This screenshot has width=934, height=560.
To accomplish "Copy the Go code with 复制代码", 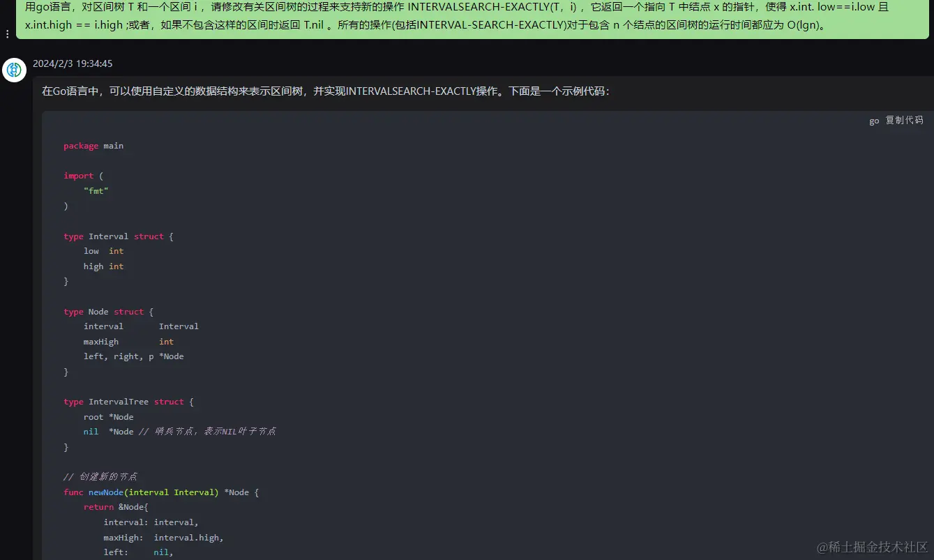I will pyautogui.click(x=904, y=121).
